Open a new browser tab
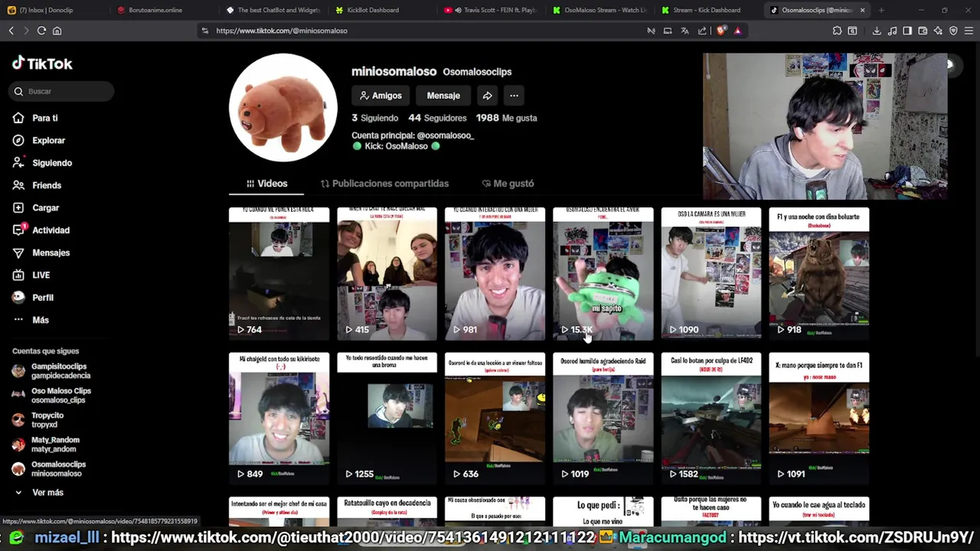This screenshot has width=980, height=551. (x=881, y=10)
